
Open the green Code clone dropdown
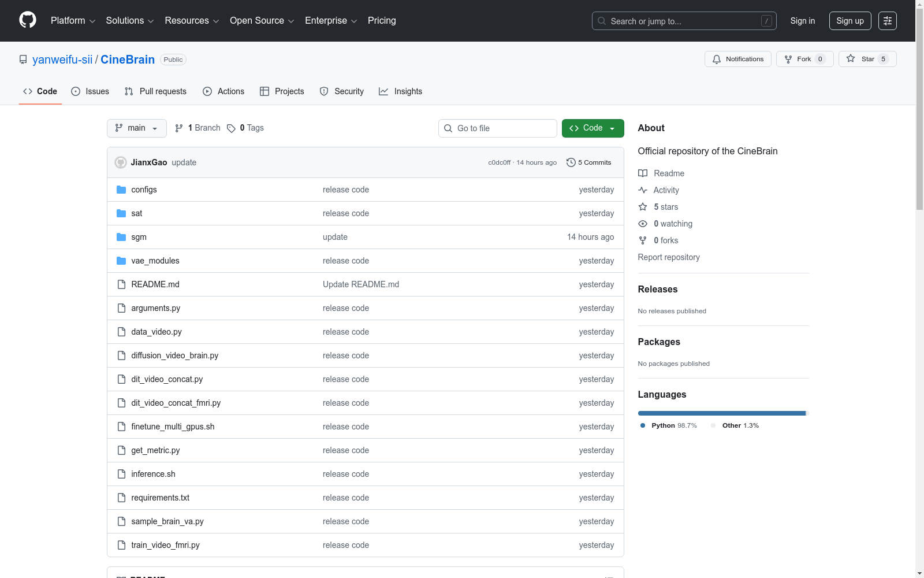[593, 128]
